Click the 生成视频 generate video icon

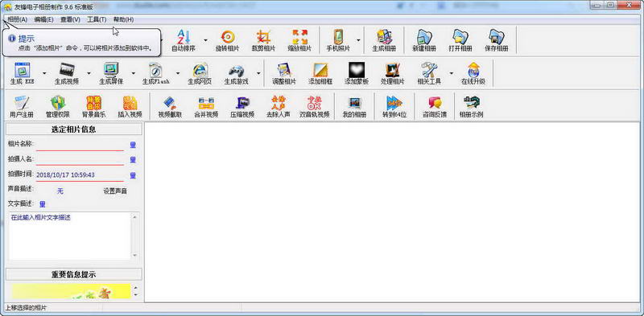(x=67, y=74)
